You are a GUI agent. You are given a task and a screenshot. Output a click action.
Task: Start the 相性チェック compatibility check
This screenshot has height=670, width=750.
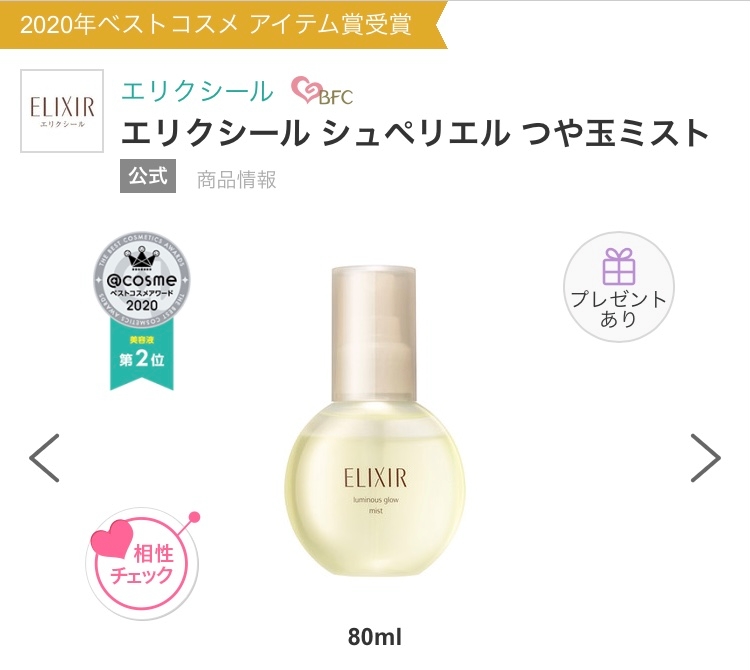pyautogui.click(x=142, y=564)
